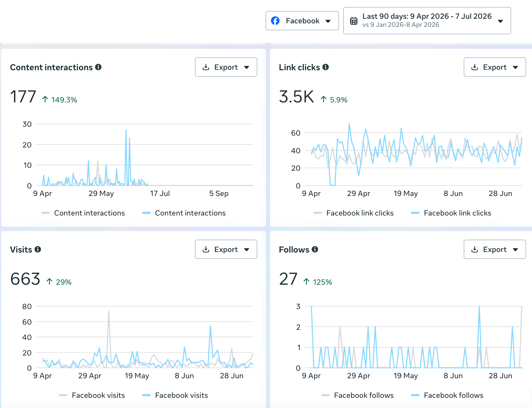The image size is (532, 408).
Task: Click the blue visits peak after 8 Jun
Action: coord(210,327)
